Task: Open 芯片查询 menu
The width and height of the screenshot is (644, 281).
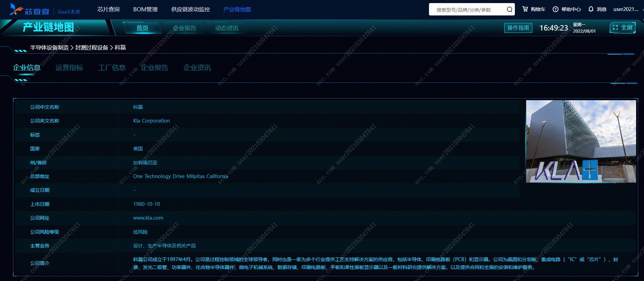Action: tap(109, 9)
